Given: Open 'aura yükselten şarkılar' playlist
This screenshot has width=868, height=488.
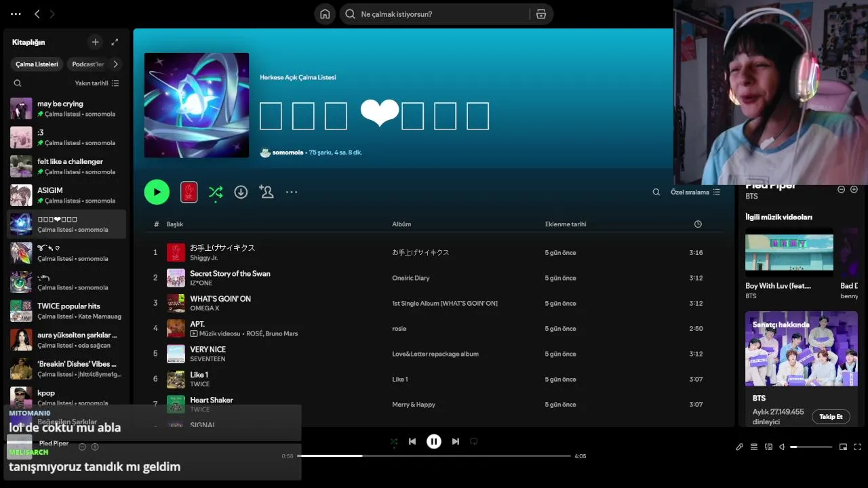Looking at the screenshot, I should 66,340.
